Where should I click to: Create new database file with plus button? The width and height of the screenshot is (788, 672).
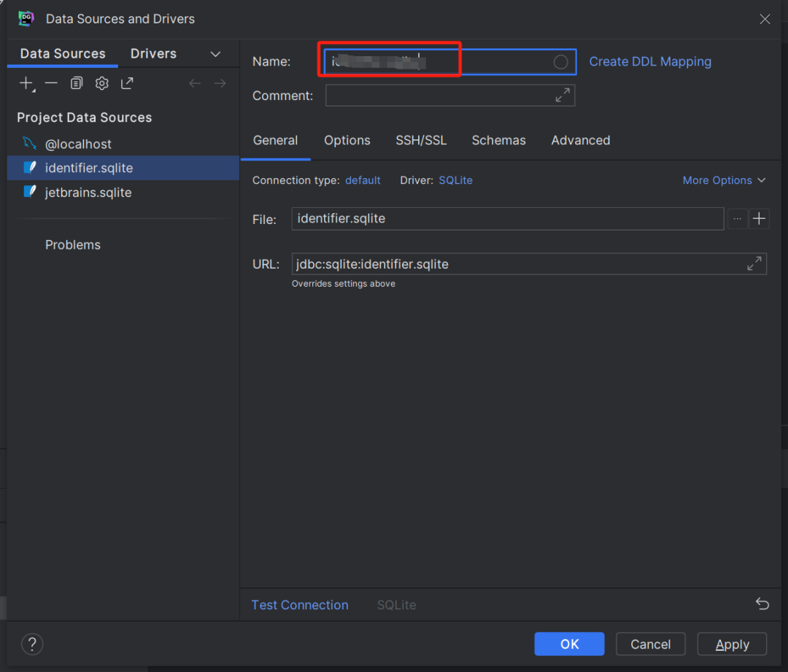[x=759, y=219]
